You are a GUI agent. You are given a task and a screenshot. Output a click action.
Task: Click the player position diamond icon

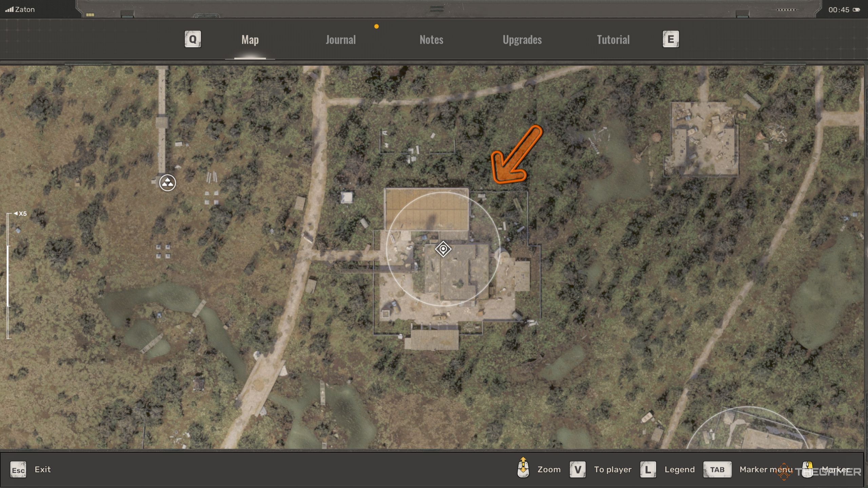pos(443,249)
